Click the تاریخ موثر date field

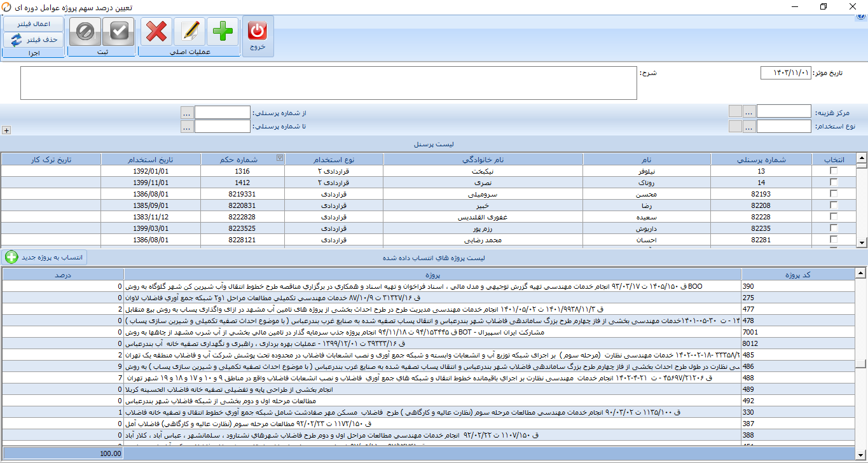785,73
